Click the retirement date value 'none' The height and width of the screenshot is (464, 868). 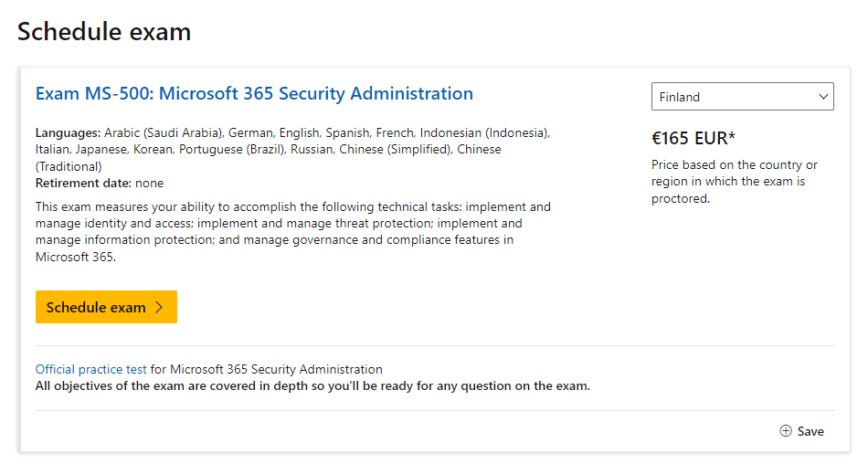[150, 184]
